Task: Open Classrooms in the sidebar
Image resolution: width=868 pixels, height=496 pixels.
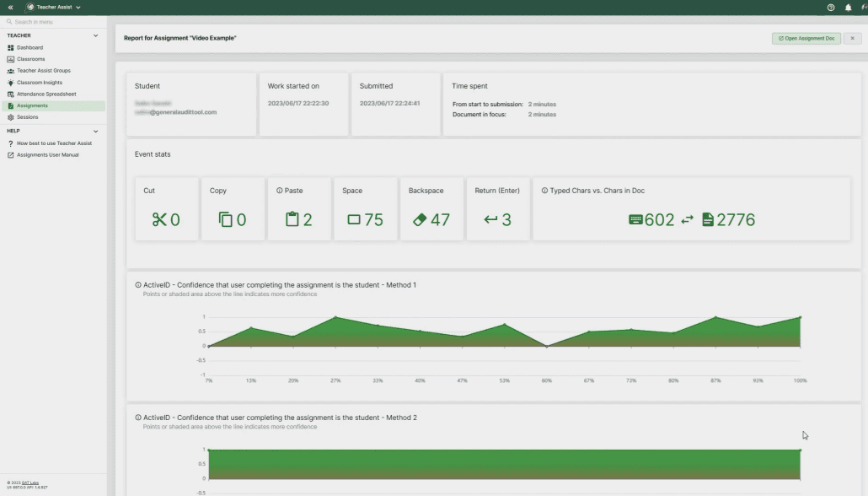Action: click(53, 59)
